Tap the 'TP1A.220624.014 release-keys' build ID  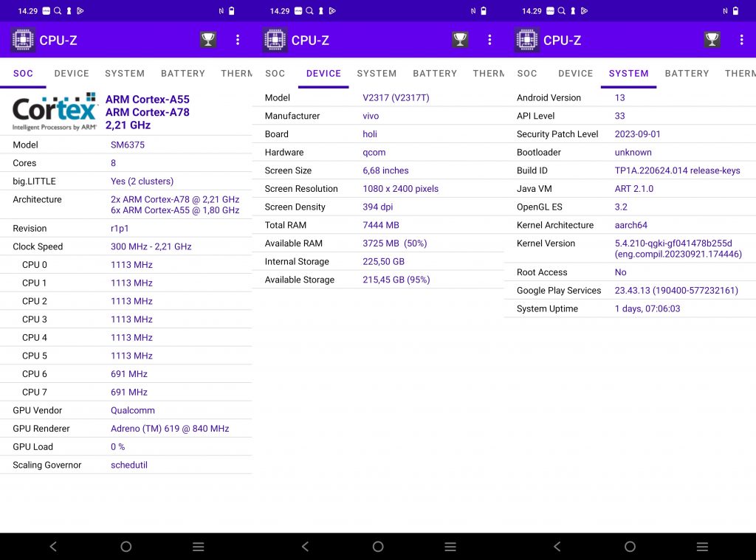[677, 170]
